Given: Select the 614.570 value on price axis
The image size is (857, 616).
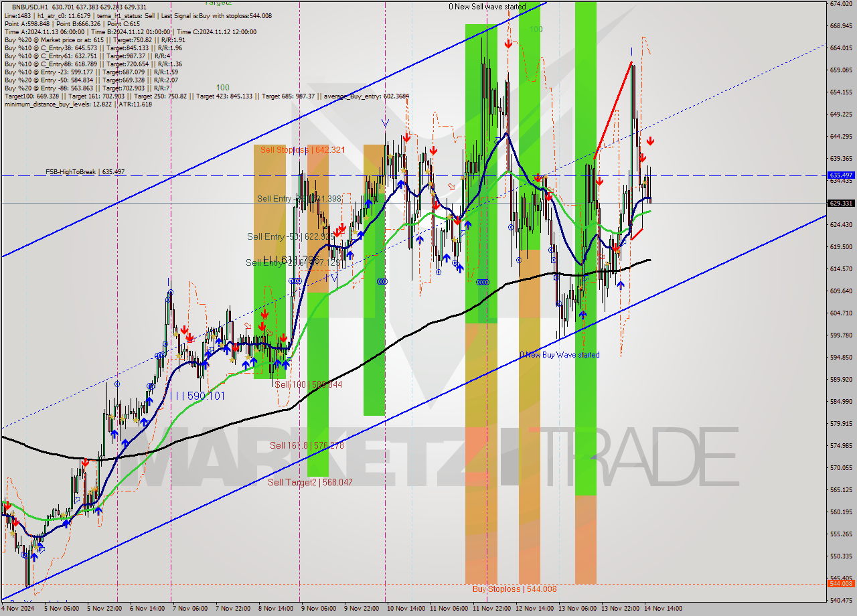Looking at the screenshot, I should point(840,268).
